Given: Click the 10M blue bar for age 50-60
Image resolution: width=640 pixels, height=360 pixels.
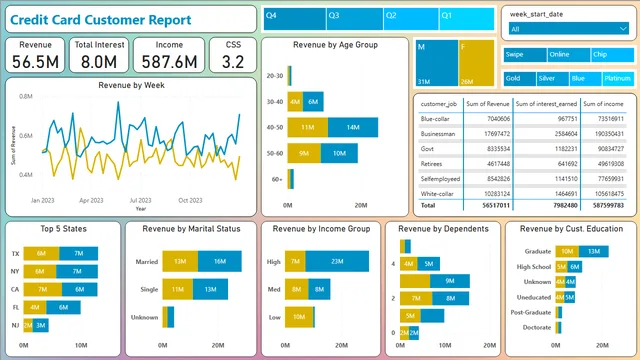Looking at the screenshot, I should coord(339,153).
